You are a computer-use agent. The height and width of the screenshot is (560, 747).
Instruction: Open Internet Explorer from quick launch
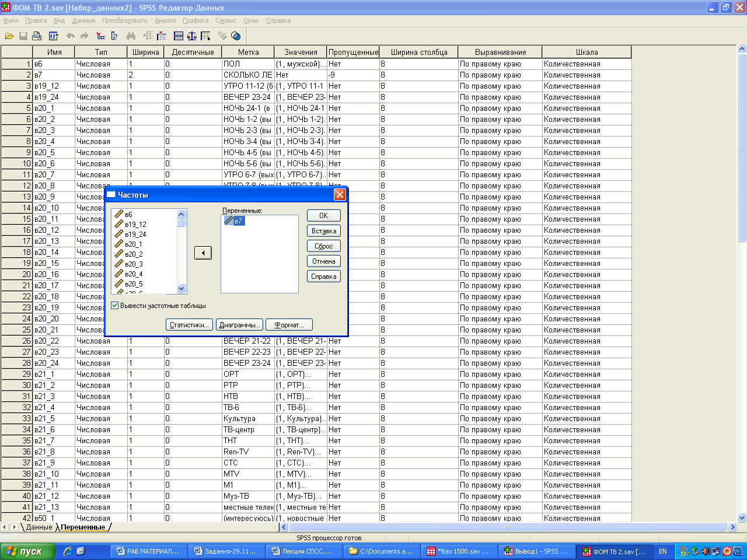point(68,551)
